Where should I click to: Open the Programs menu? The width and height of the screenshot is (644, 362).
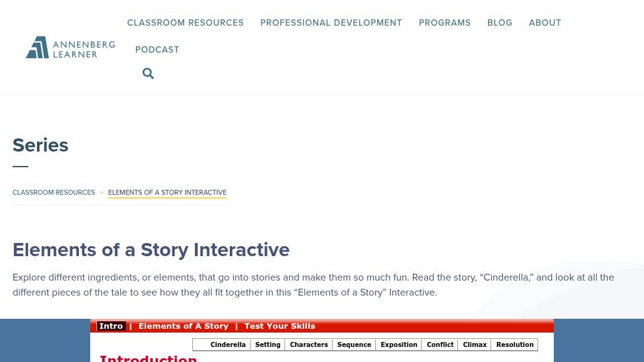tap(444, 23)
